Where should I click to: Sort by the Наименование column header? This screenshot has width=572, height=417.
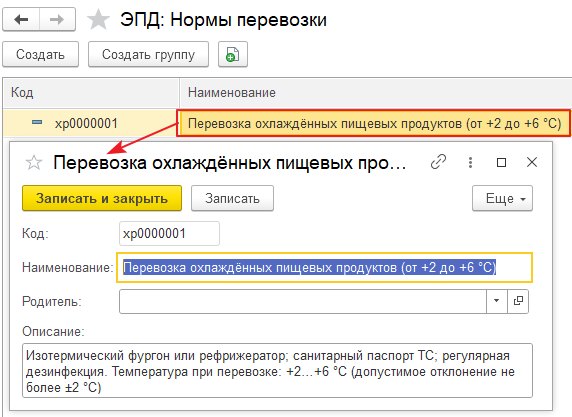[375, 92]
